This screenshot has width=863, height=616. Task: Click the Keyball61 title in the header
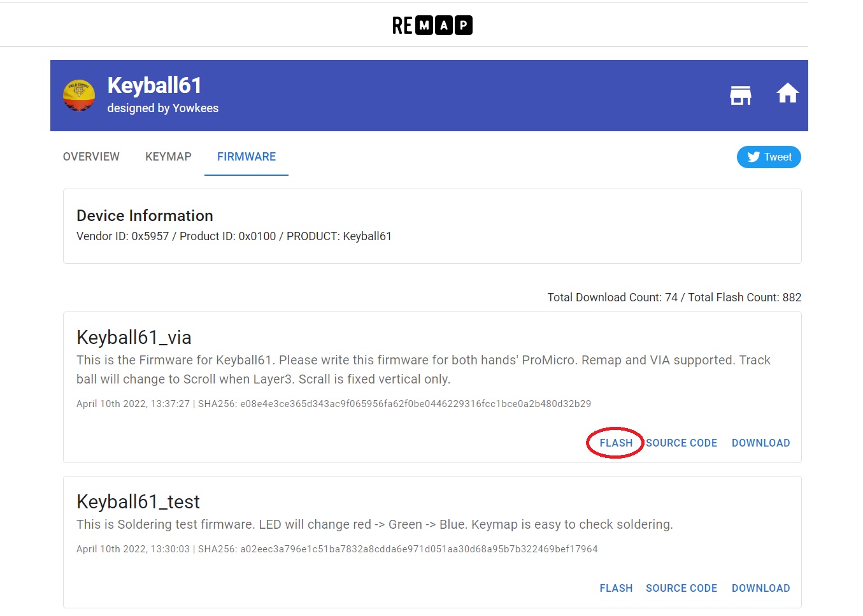pyautogui.click(x=155, y=85)
